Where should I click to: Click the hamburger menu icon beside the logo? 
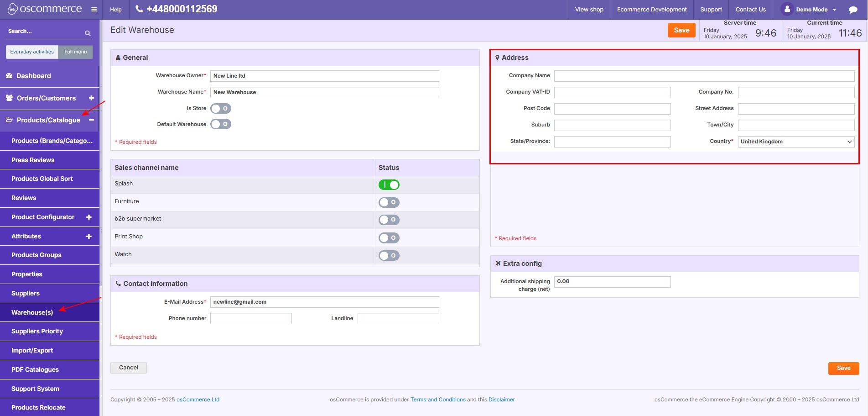(x=94, y=10)
